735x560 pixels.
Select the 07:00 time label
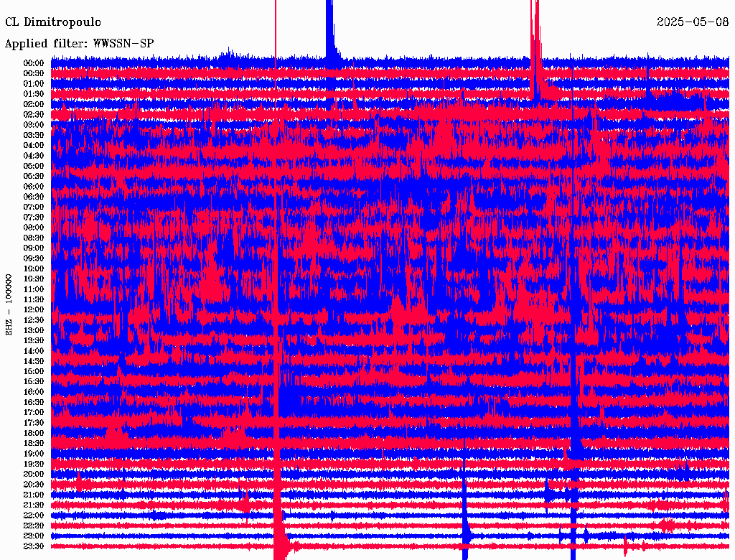[x=34, y=207]
